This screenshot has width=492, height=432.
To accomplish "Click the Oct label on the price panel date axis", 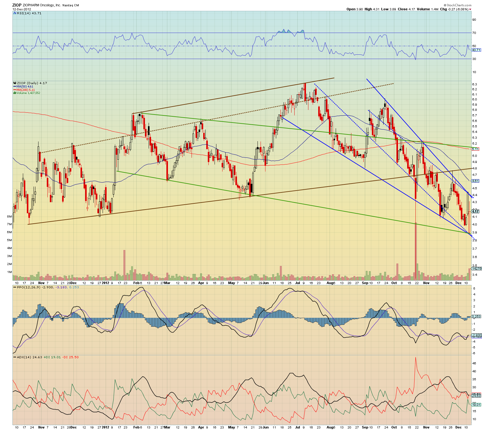I will [394, 282].
